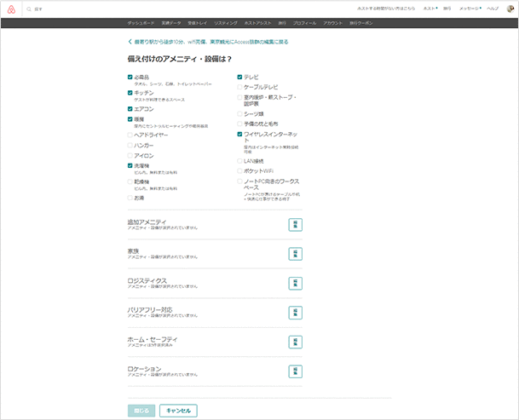Edit the ロケーション section
Screen dimensions: 519x420
click(295, 371)
